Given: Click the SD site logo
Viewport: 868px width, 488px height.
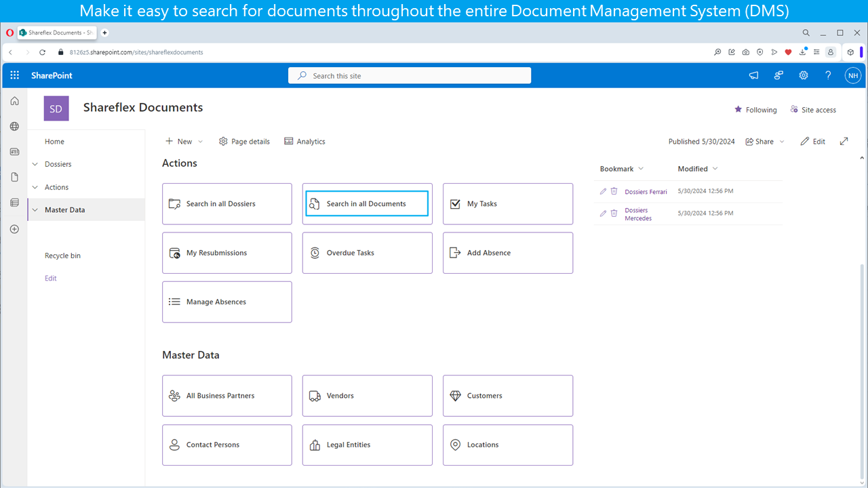Looking at the screenshot, I should pyautogui.click(x=56, y=108).
